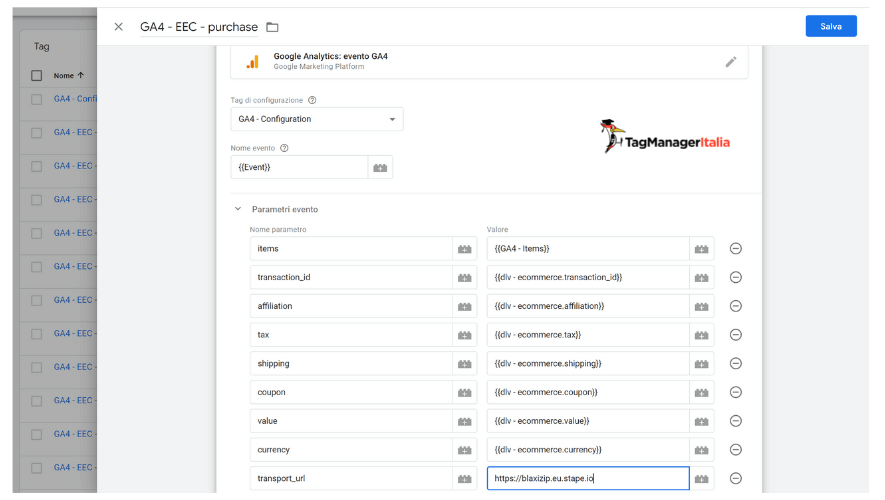
Task: Open variable picker for ecommerce.transaction_id value
Action: pyautogui.click(x=702, y=278)
